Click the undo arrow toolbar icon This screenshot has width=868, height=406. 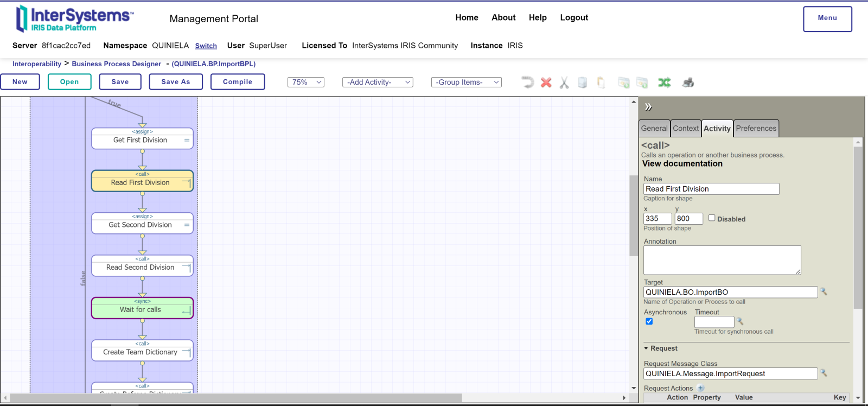coord(527,83)
